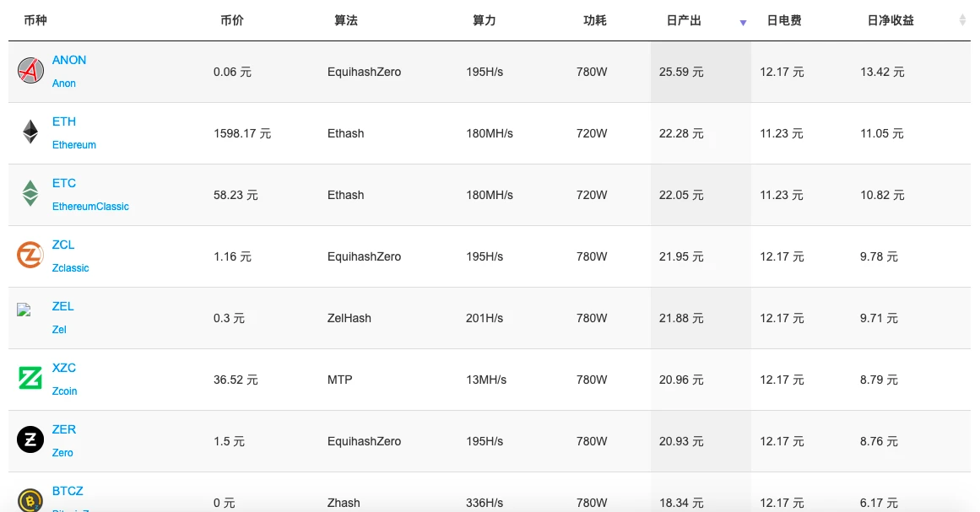Click the 日产出 column header
This screenshot has height=512, width=980.
684,20
